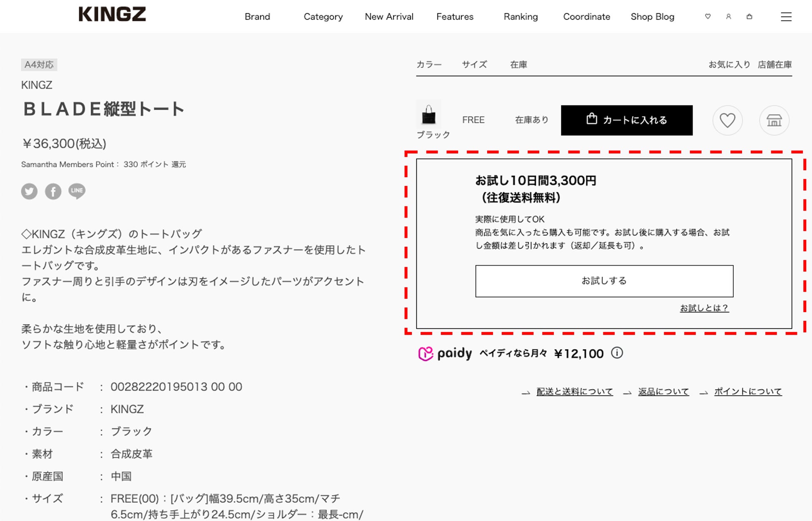Open Ranking menu item
Screen dimensions: 812x521
click(521, 17)
